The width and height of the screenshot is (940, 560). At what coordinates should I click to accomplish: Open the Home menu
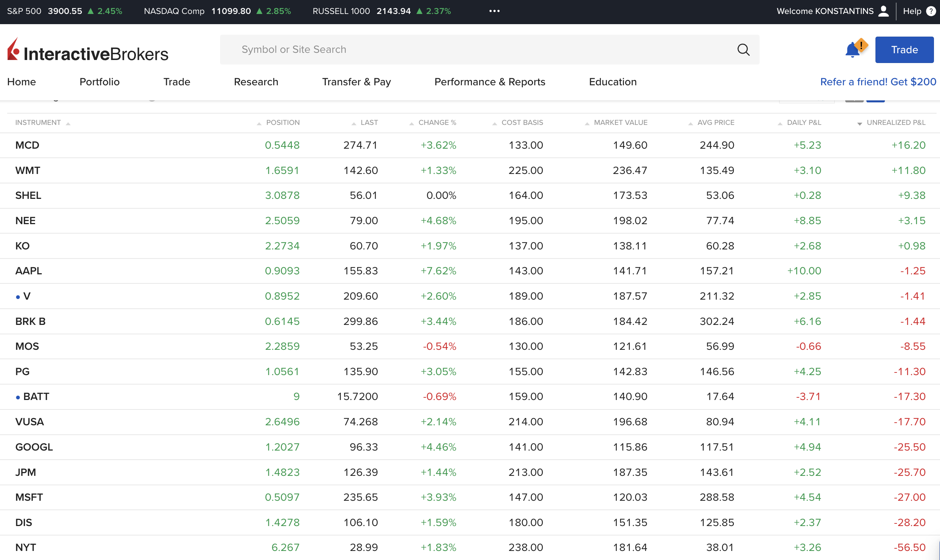[x=22, y=82]
